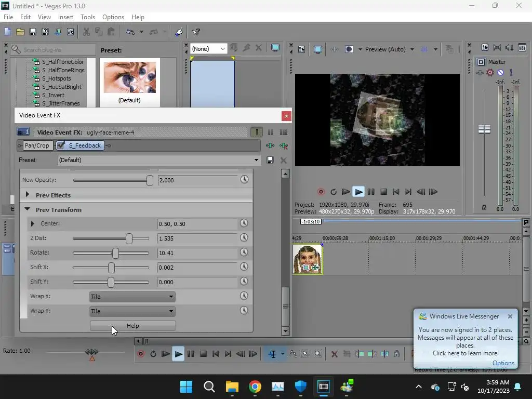
Task: Save the project using the floppy disk icon
Action: point(33,32)
